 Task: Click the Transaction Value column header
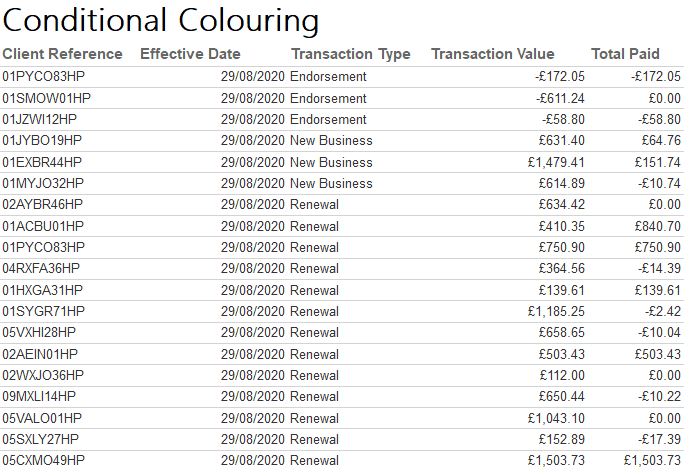(x=492, y=54)
